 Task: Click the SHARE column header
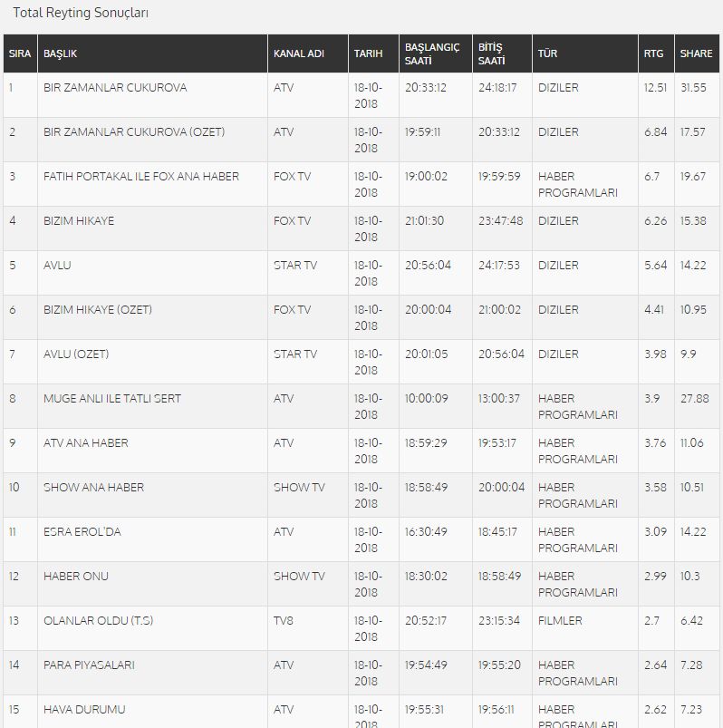(x=697, y=53)
